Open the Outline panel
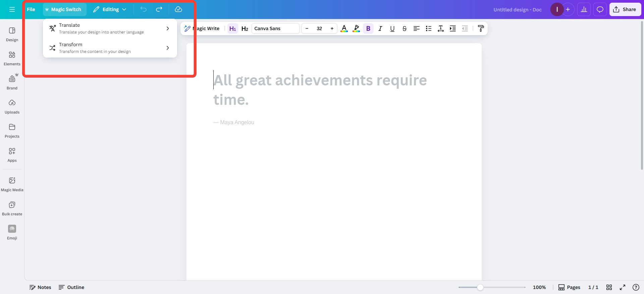This screenshot has height=294, width=644. (71, 287)
